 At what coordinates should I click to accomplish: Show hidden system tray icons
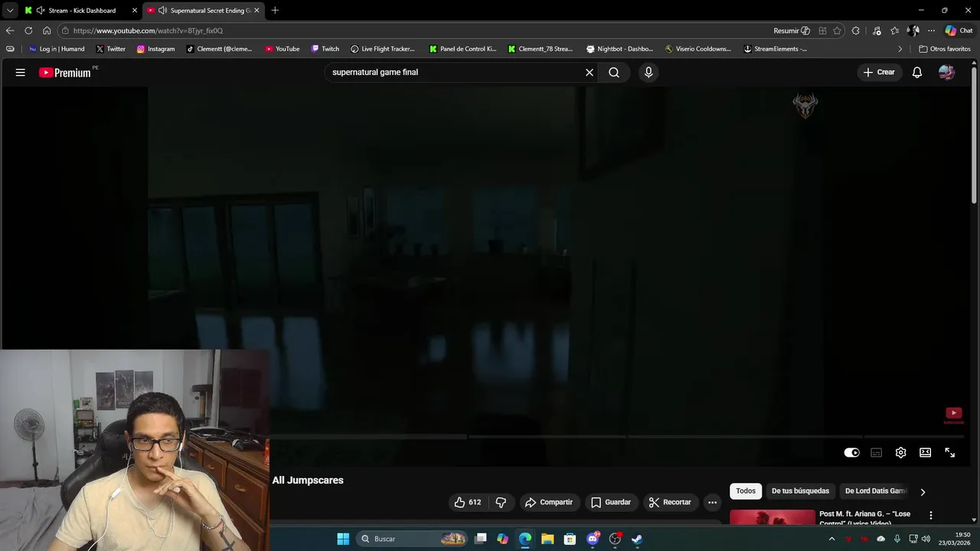click(x=831, y=539)
